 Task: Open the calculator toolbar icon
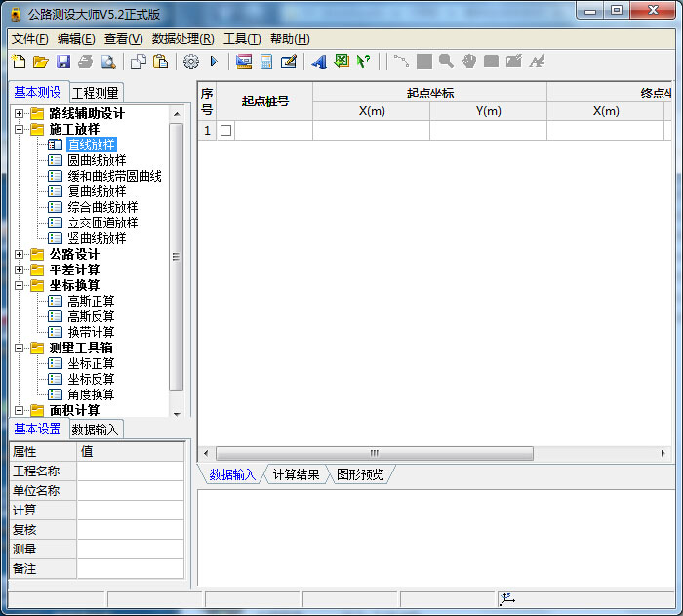click(266, 62)
